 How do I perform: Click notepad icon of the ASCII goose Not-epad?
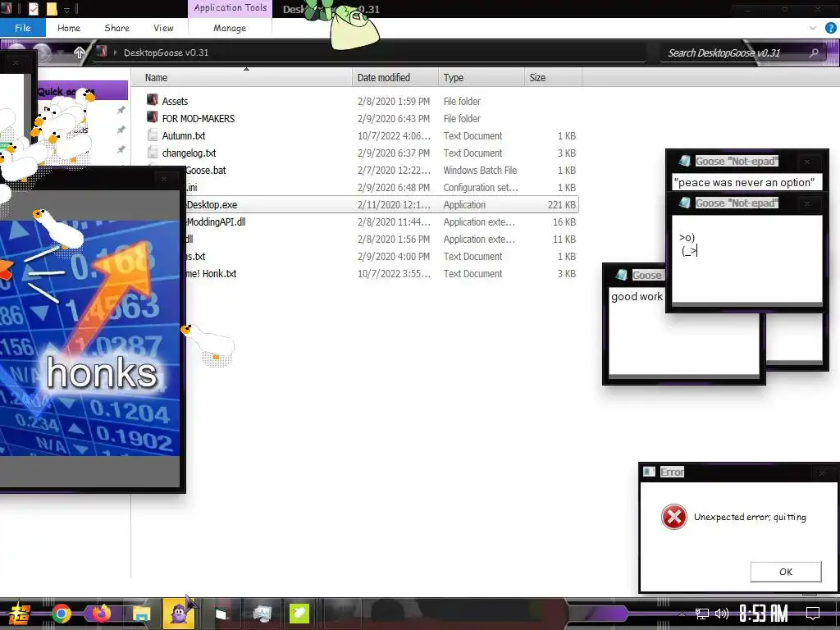pyautogui.click(x=684, y=203)
